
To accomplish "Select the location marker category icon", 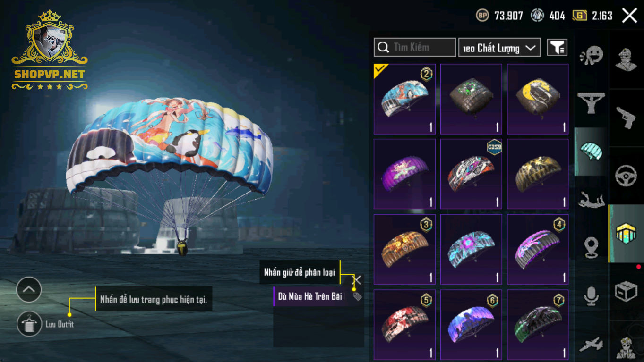I will (x=591, y=247).
